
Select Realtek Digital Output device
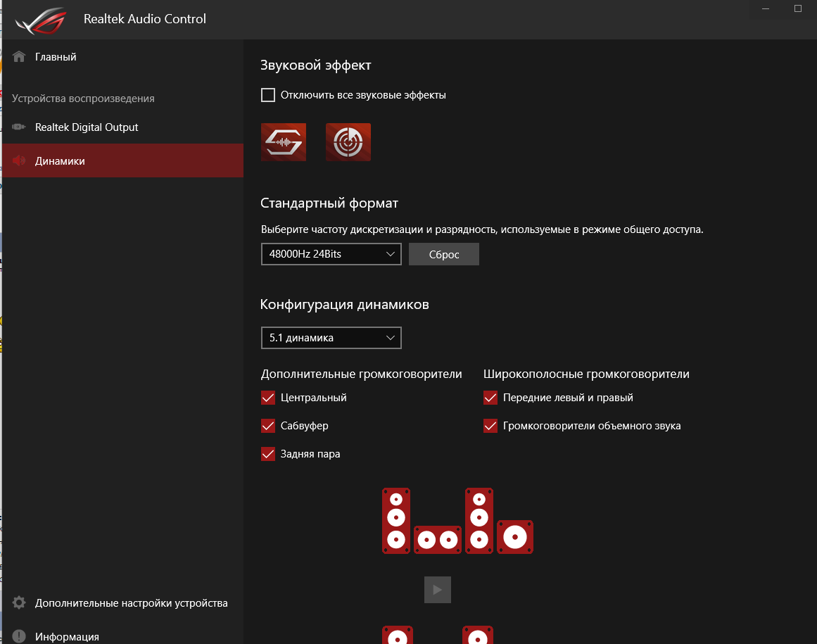pos(87,127)
